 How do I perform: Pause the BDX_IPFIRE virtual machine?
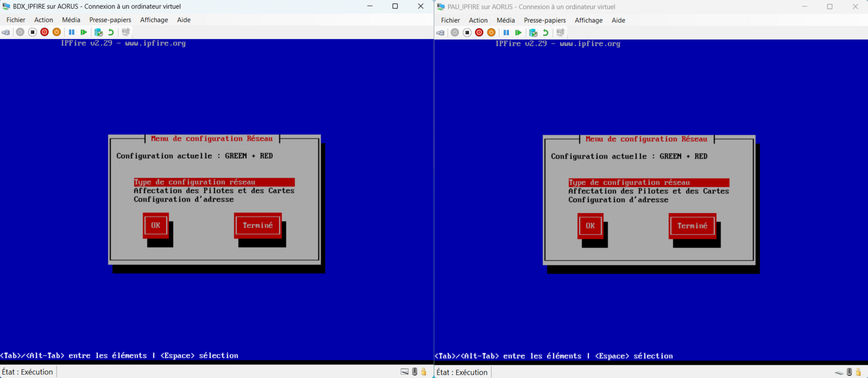click(72, 33)
